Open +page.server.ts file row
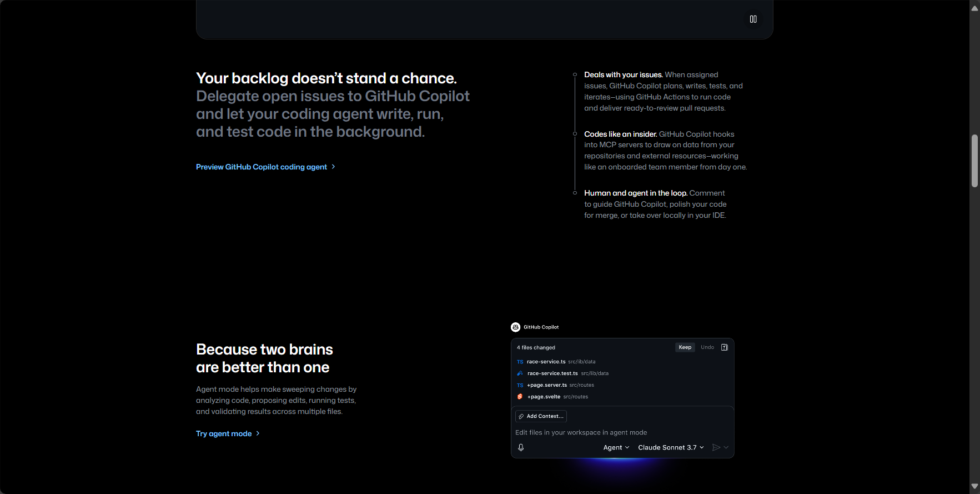Viewport: 980px width, 494px height. 622,385
